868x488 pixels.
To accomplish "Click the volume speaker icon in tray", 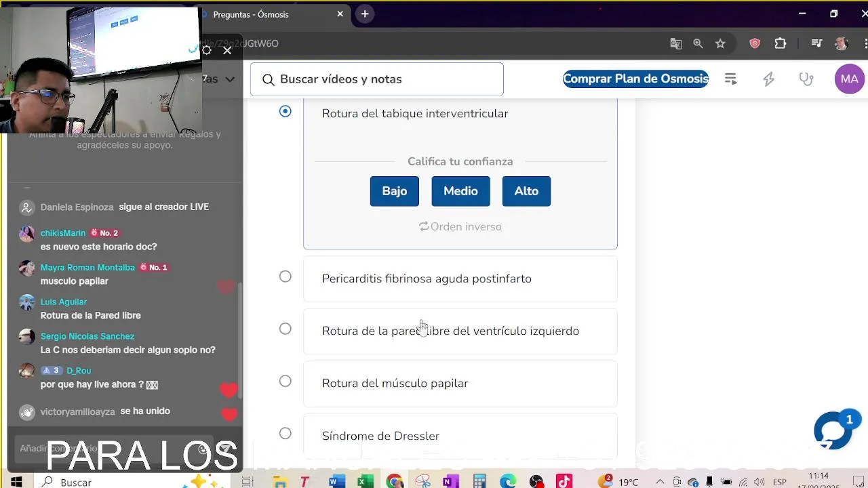I will click(x=759, y=482).
